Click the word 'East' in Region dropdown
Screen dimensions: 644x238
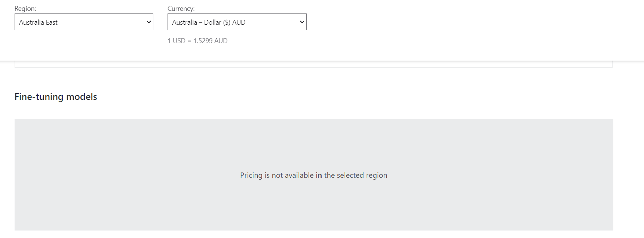[x=52, y=22]
